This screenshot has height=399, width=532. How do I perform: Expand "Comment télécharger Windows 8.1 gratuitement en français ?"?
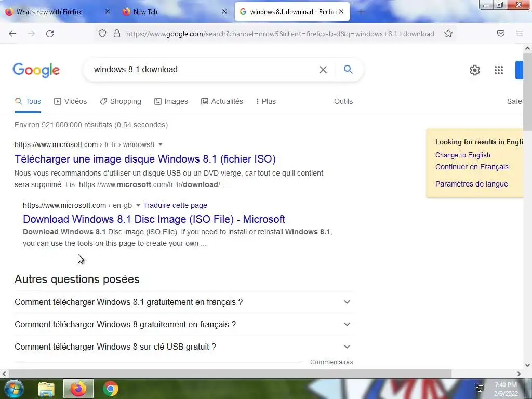point(184,302)
